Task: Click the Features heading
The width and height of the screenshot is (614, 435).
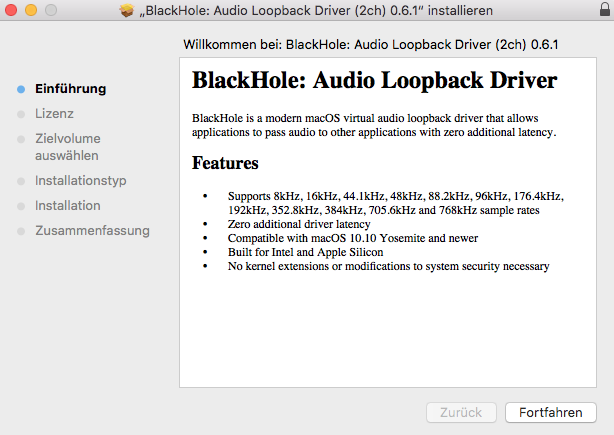Action: 225,163
